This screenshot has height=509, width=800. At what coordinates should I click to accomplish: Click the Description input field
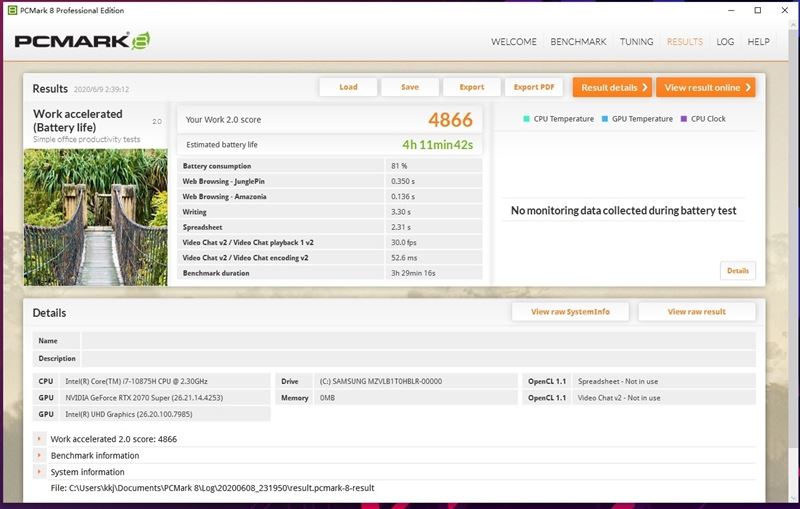point(418,359)
